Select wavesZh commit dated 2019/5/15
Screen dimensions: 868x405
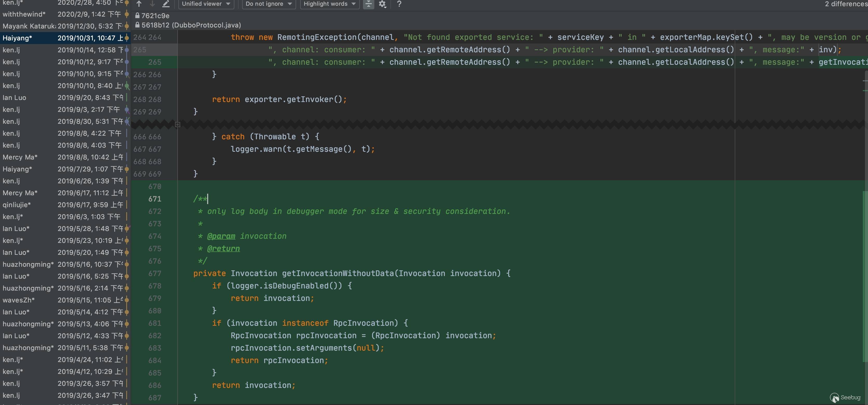[x=65, y=300]
